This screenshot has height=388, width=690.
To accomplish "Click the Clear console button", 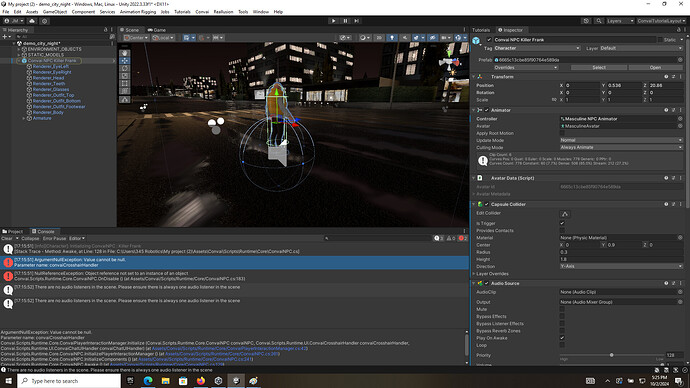I will point(7,238).
